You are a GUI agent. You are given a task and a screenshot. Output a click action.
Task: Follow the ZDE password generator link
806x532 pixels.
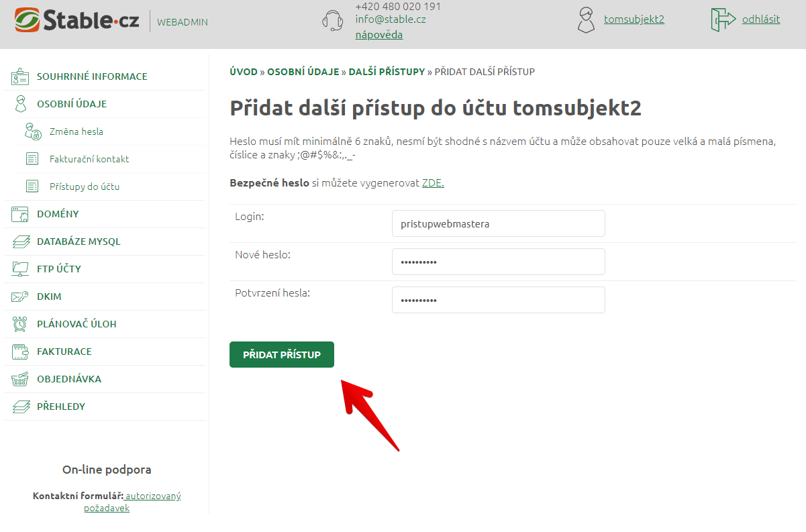pos(433,182)
